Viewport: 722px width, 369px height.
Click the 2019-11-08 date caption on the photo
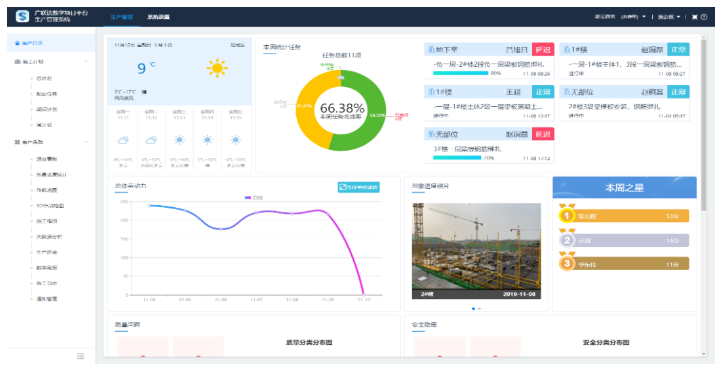tap(519, 294)
